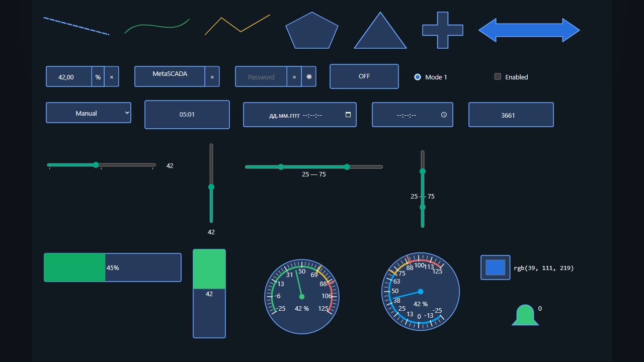
Task: Click the blue color swatch picker
Action: coord(495,267)
